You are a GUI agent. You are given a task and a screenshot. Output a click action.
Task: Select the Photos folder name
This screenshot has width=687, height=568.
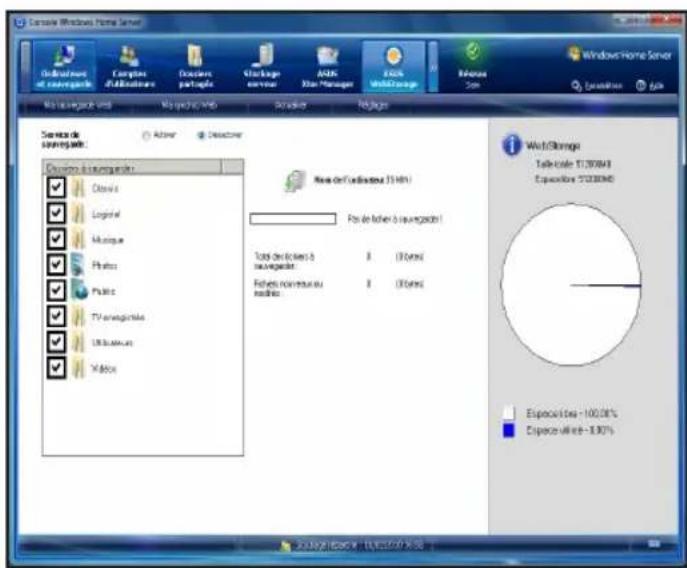(x=104, y=266)
